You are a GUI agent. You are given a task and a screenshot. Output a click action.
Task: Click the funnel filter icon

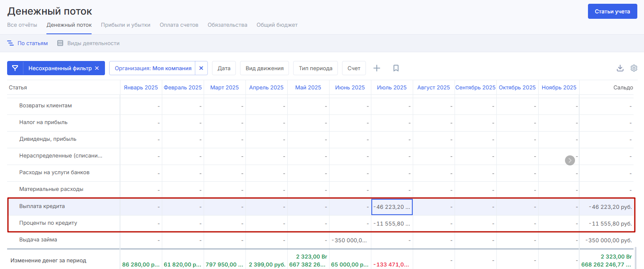coord(15,68)
